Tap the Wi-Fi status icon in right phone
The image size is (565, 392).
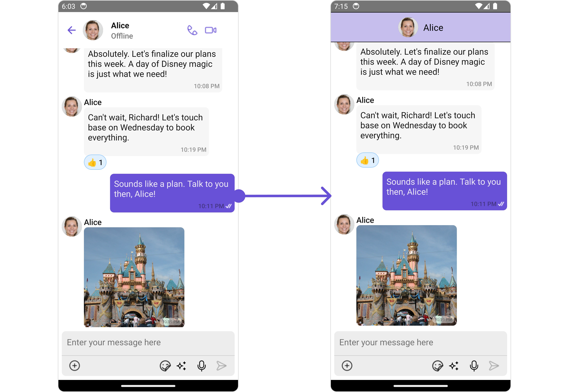[x=479, y=6]
